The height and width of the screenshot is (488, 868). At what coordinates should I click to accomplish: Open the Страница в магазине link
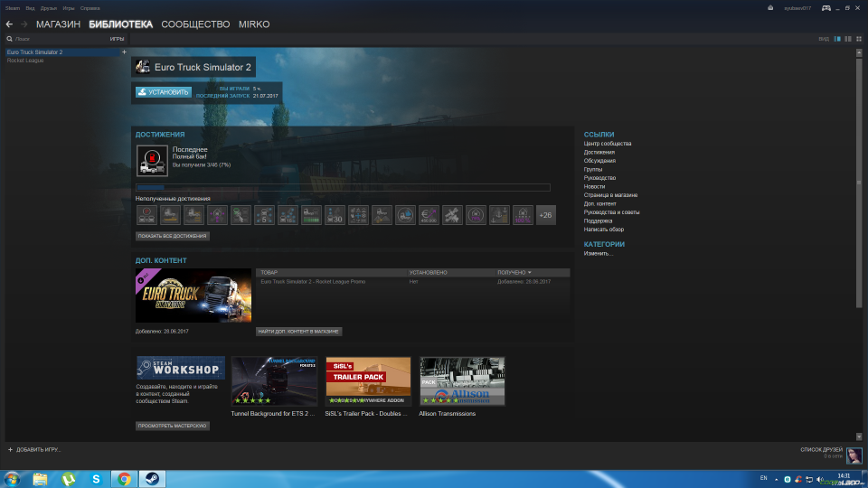tap(610, 195)
